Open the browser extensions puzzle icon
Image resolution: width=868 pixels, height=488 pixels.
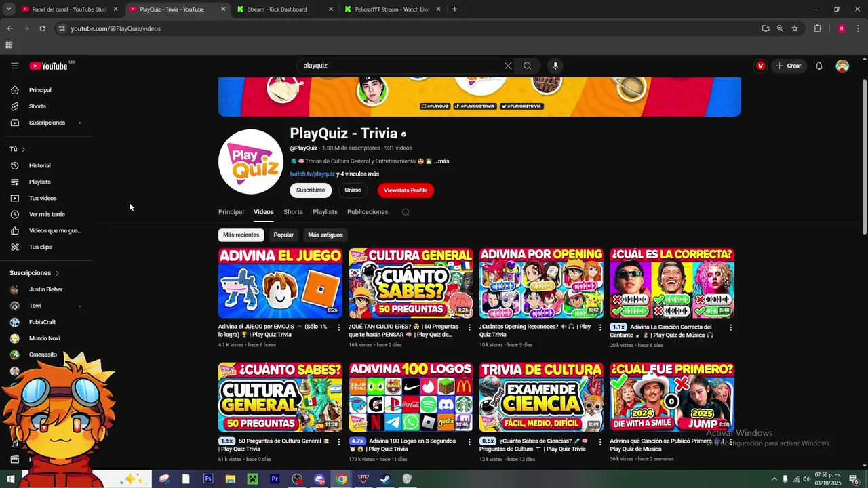[817, 28]
